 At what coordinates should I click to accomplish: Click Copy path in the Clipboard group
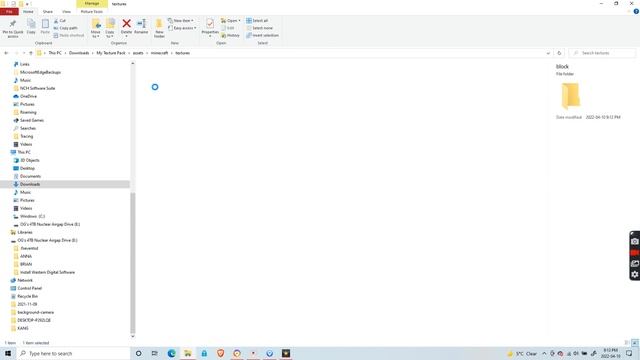tap(65, 28)
